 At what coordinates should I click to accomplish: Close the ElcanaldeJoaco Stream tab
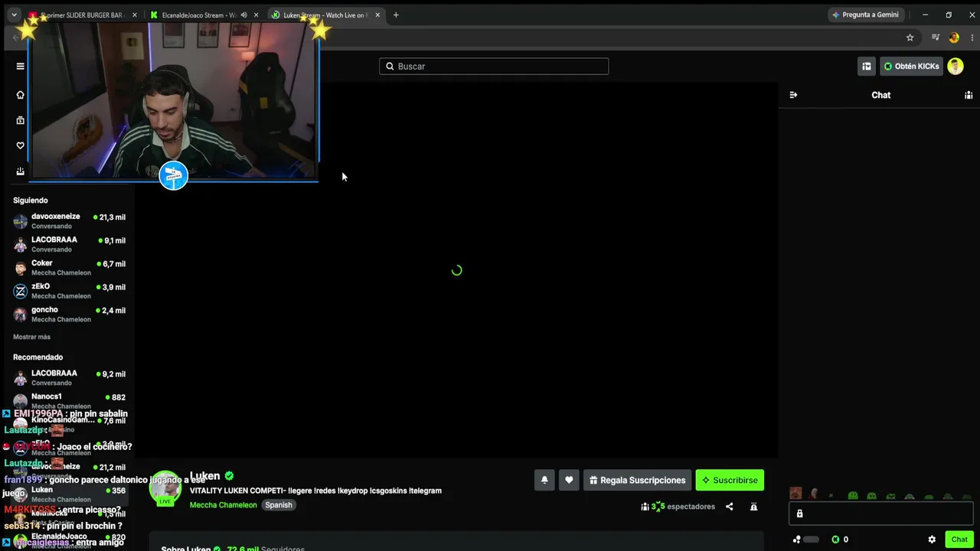click(256, 15)
